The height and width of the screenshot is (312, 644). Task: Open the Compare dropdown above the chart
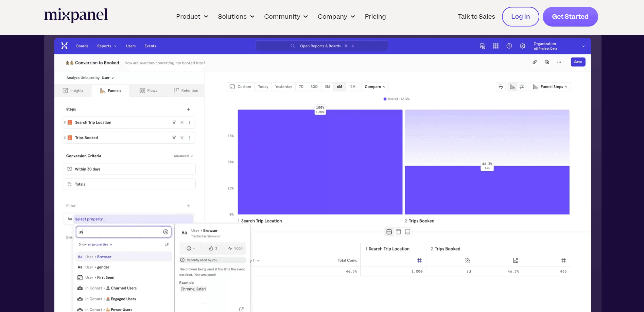[x=375, y=87]
